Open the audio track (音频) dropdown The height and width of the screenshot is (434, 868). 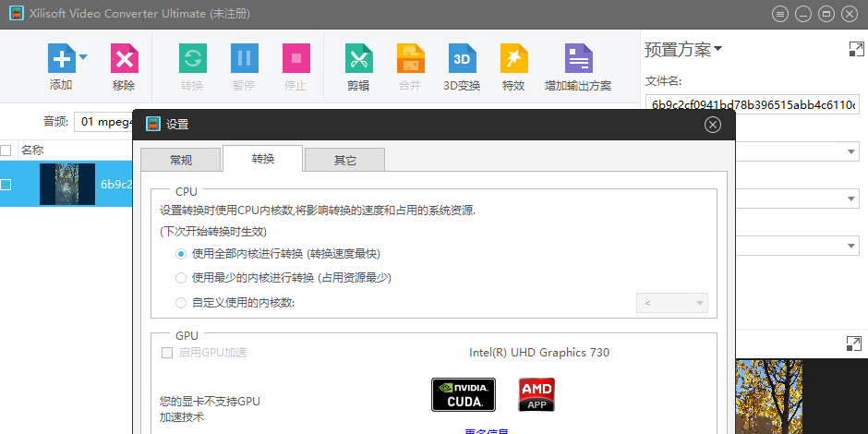click(103, 121)
